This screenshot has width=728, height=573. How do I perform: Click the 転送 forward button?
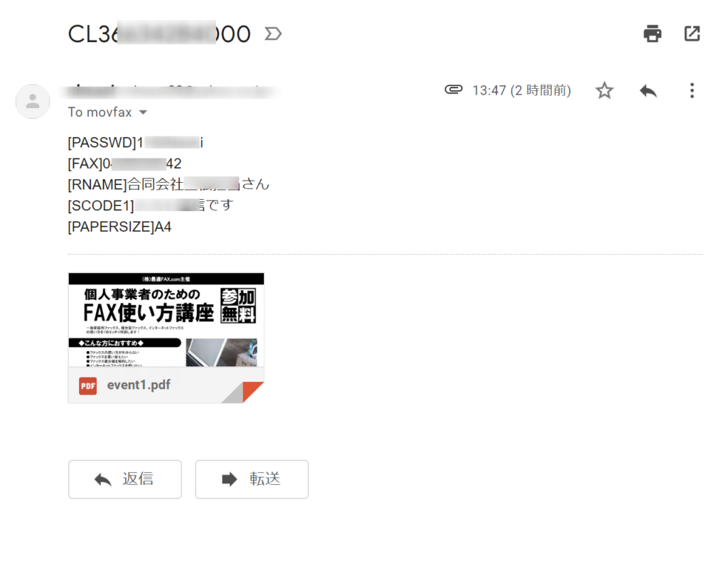point(252,479)
